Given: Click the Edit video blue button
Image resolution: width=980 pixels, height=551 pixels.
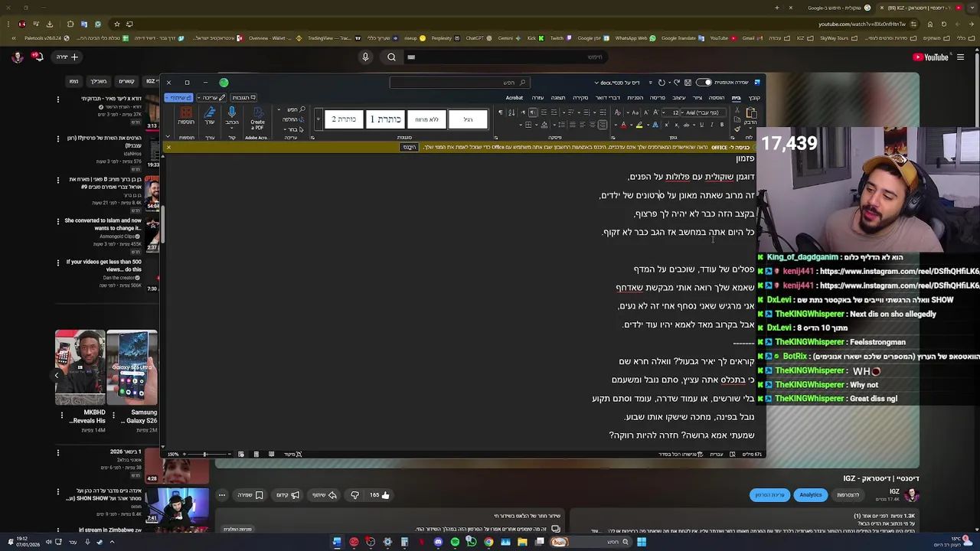Looking at the screenshot, I should click(x=769, y=495).
